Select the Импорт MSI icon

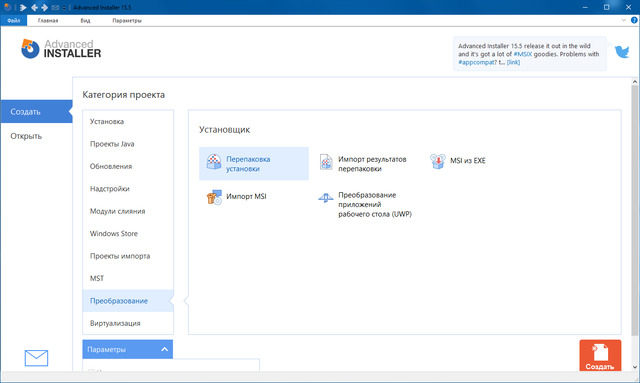click(x=214, y=197)
